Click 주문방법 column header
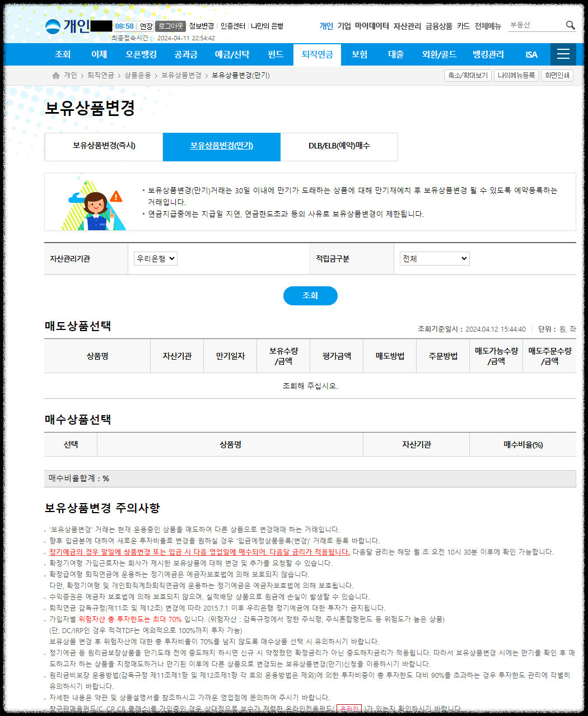 [x=443, y=356]
